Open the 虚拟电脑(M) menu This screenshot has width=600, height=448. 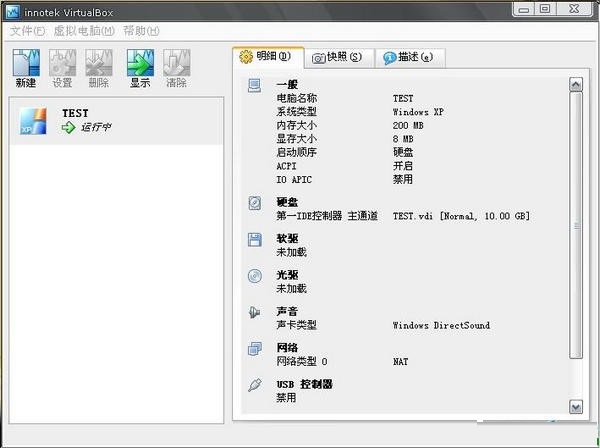(x=84, y=31)
